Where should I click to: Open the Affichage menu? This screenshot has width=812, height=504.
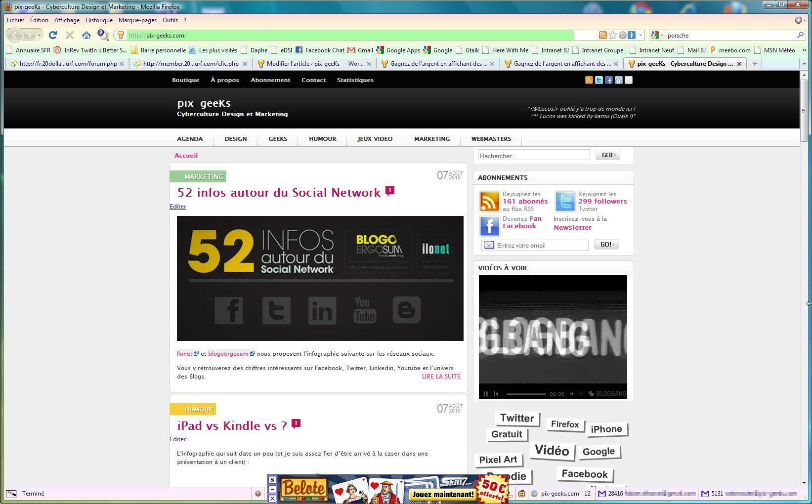click(67, 20)
